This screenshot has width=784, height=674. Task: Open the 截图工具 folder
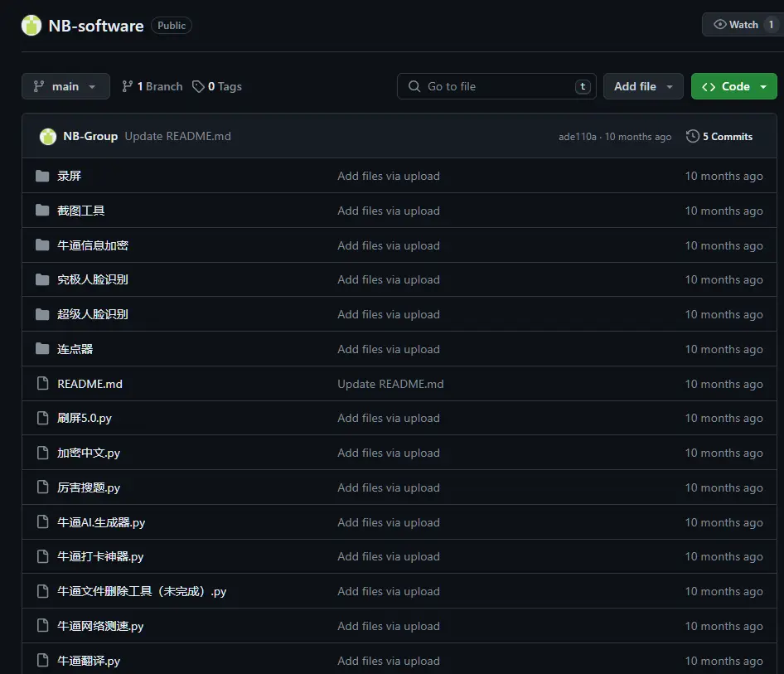(81, 211)
